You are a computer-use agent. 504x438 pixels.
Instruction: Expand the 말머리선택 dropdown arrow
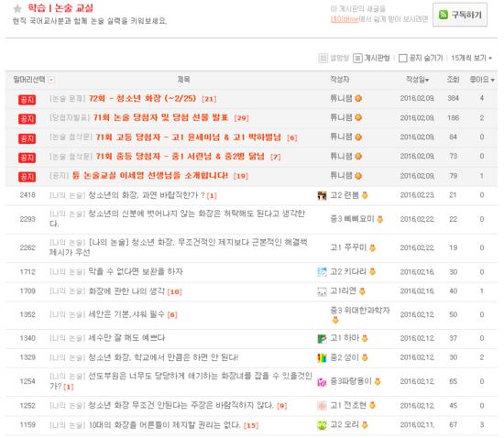click(x=51, y=80)
